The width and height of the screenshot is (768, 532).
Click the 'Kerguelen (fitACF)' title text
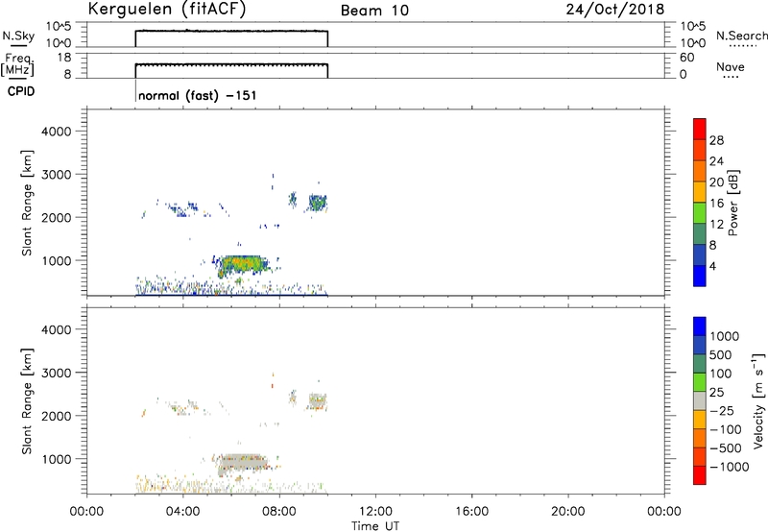pyautogui.click(x=166, y=10)
